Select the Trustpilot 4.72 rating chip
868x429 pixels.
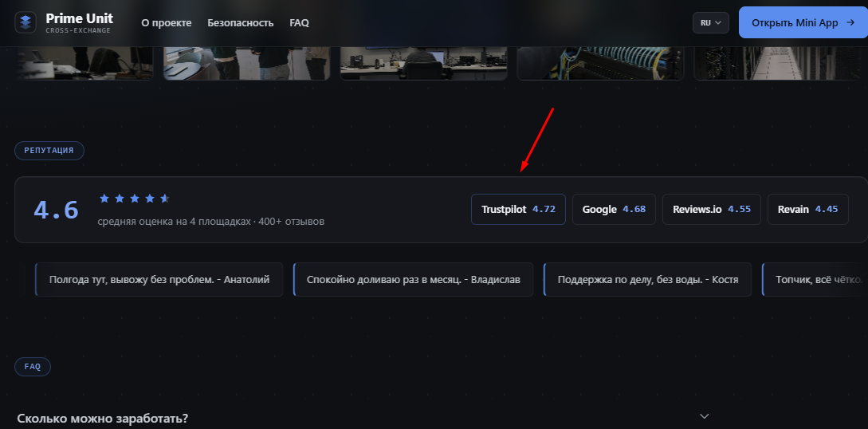[518, 209]
